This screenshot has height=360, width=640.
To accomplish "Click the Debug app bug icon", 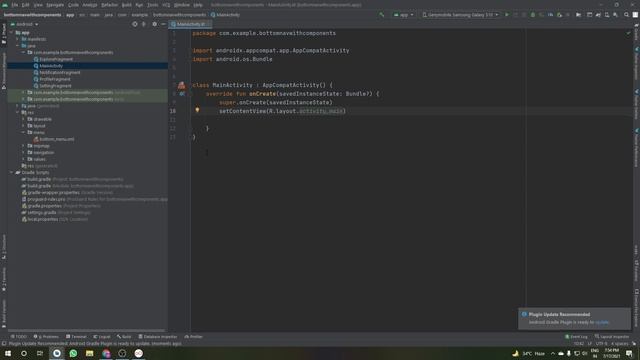I will click(x=533, y=15).
